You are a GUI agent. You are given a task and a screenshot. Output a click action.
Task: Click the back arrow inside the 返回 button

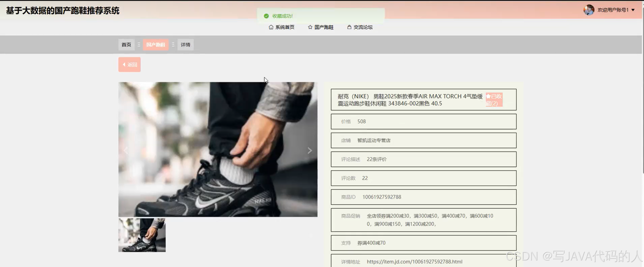pos(124,64)
